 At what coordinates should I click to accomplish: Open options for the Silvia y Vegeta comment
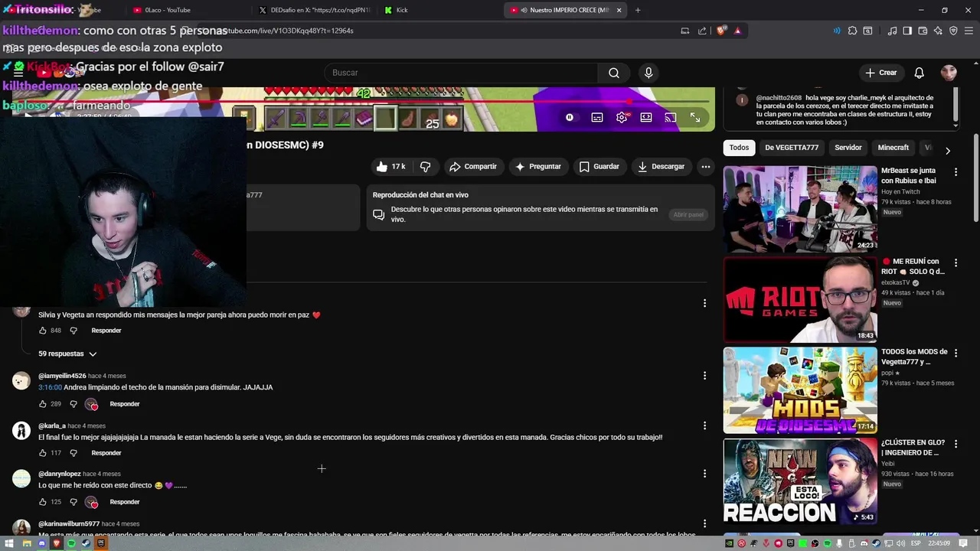click(704, 303)
